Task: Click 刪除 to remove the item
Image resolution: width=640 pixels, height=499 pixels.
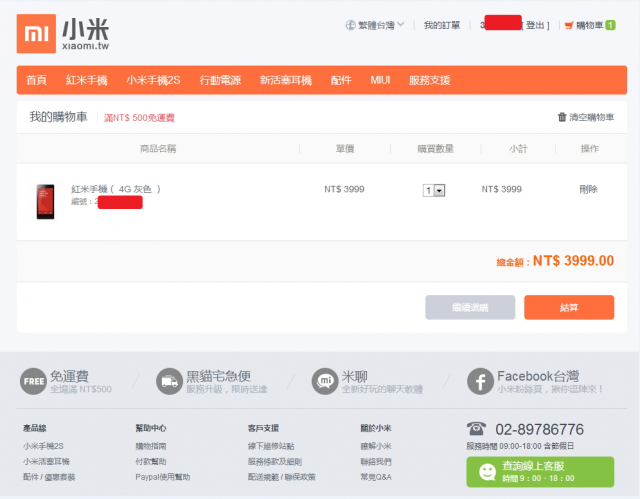Action: click(588, 189)
